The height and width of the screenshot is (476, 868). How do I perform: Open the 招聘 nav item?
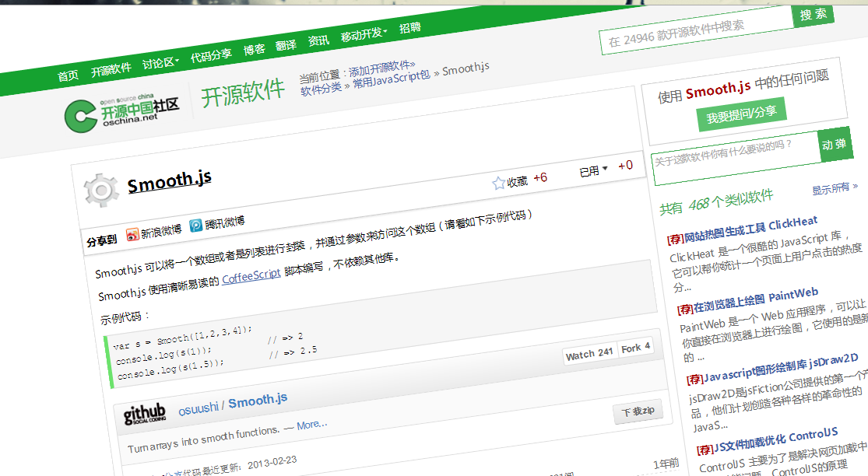tap(409, 27)
